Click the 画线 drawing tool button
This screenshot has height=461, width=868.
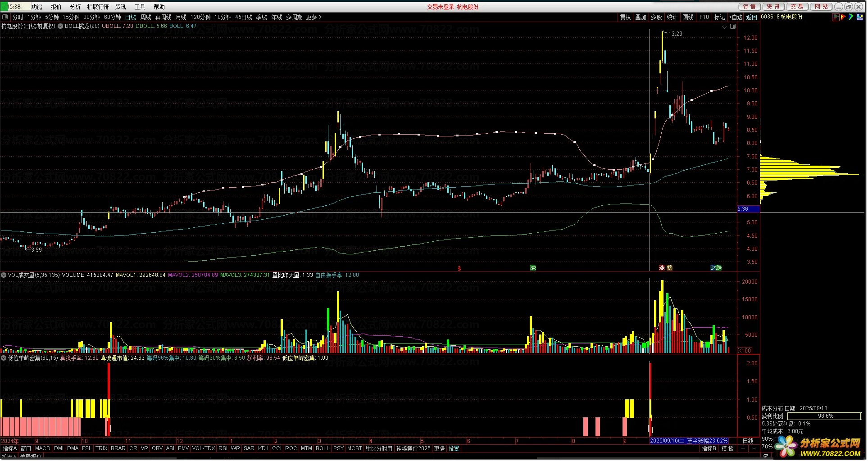688,17
